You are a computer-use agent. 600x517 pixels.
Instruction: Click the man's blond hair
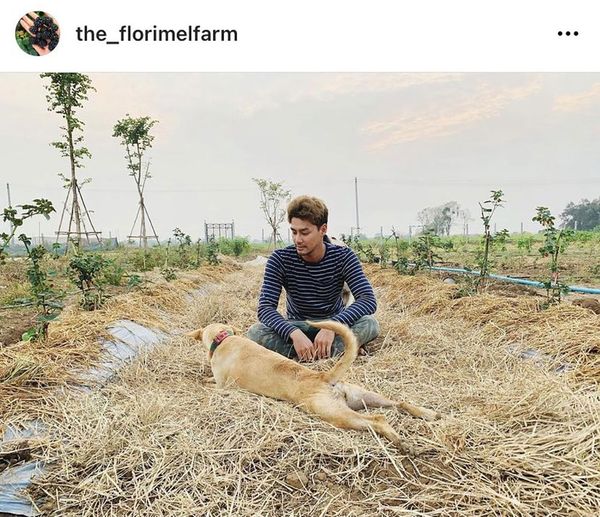pyautogui.click(x=308, y=210)
